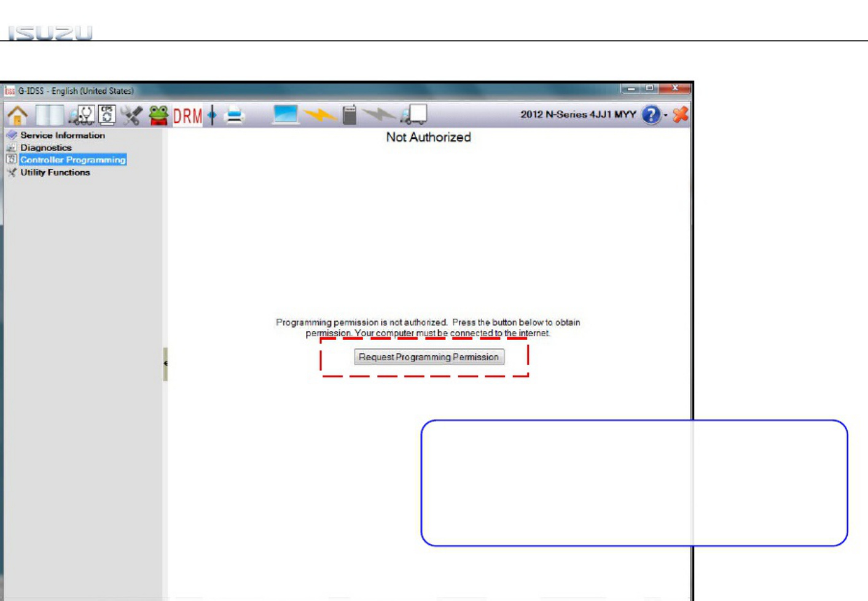Click the vehicle label 2012 N-Series 4JJ1 MYY
Viewport: 868px width, 601px height.
coord(578,115)
